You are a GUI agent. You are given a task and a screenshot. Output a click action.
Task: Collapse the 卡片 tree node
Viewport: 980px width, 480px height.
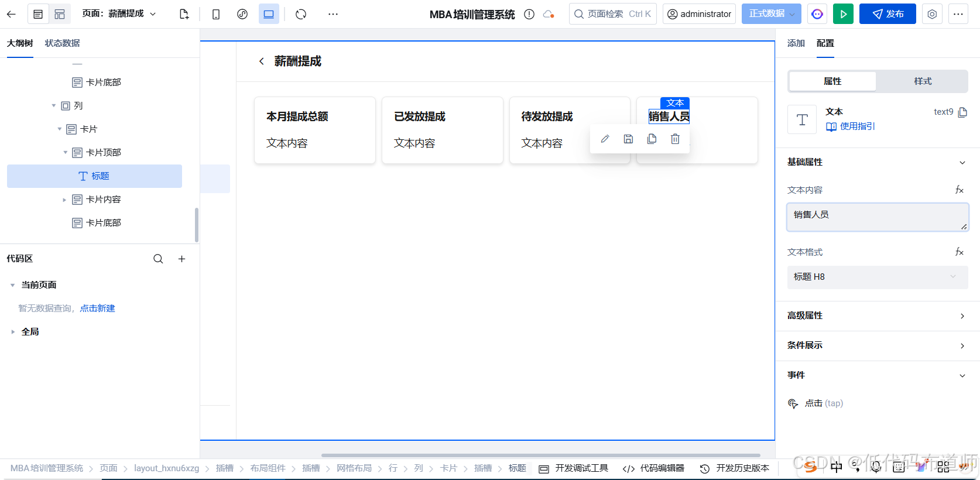(x=60, y=129)
